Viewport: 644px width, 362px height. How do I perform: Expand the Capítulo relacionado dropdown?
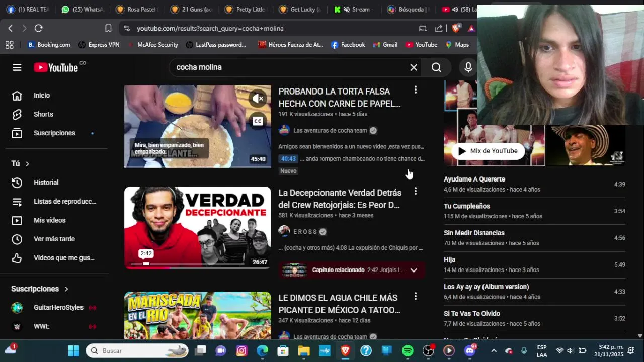414,270
